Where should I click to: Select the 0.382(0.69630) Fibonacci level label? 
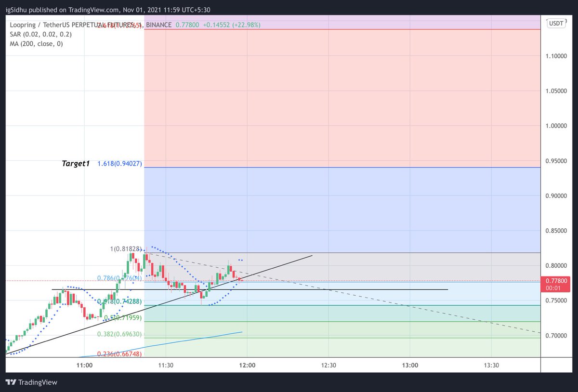pyautogui.click(x=120, y=334)
